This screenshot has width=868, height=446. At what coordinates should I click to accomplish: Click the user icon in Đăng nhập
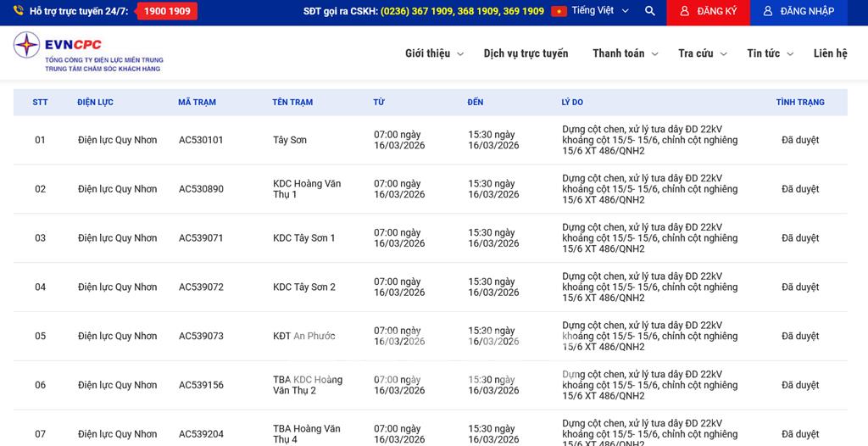pyautogui.click(x=768, y=12)
